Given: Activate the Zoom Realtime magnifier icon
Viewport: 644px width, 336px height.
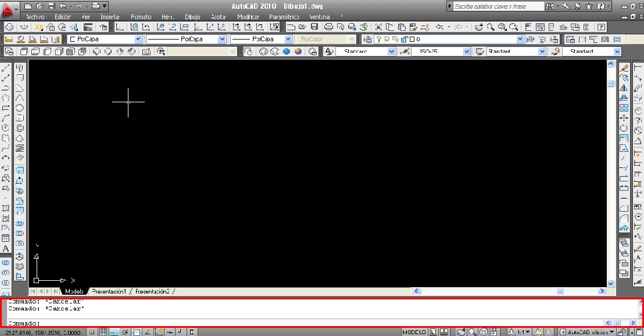Looking at the screenshot, I should pos(490,26).
